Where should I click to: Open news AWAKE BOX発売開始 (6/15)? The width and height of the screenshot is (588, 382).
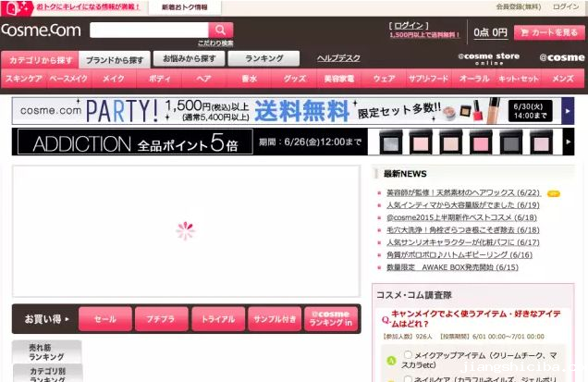(453, 267)
